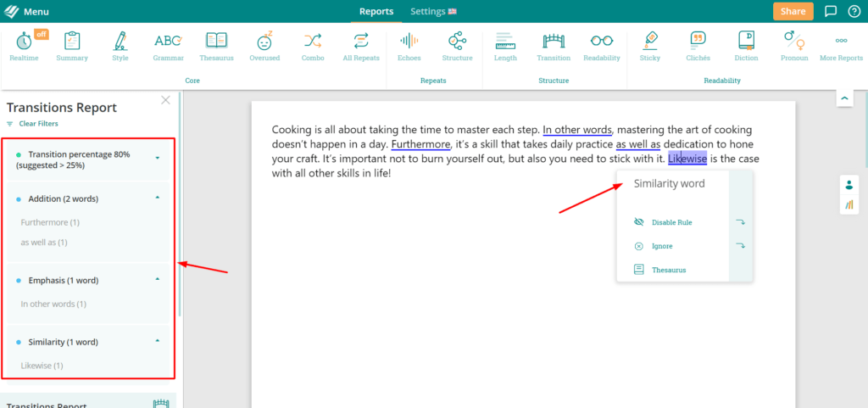Run the Echoes report
Screen dimensions: 868x408
pos(409,46)
